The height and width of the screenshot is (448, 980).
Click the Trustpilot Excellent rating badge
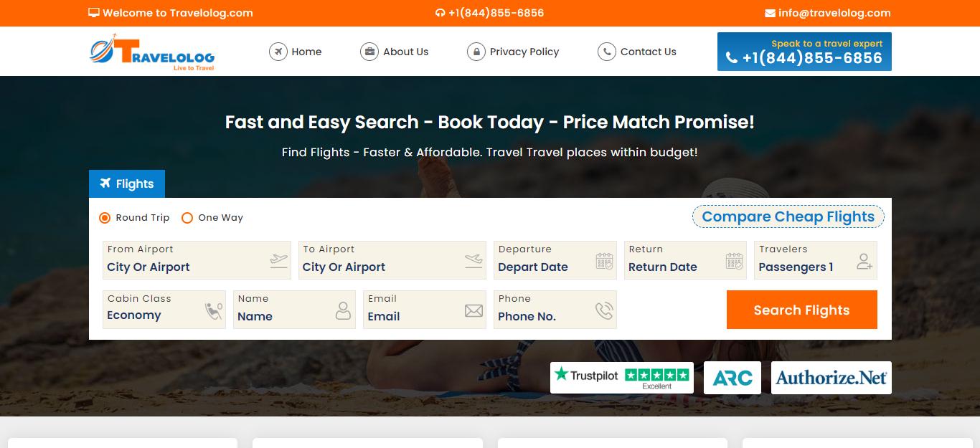(x=621, y=378)
